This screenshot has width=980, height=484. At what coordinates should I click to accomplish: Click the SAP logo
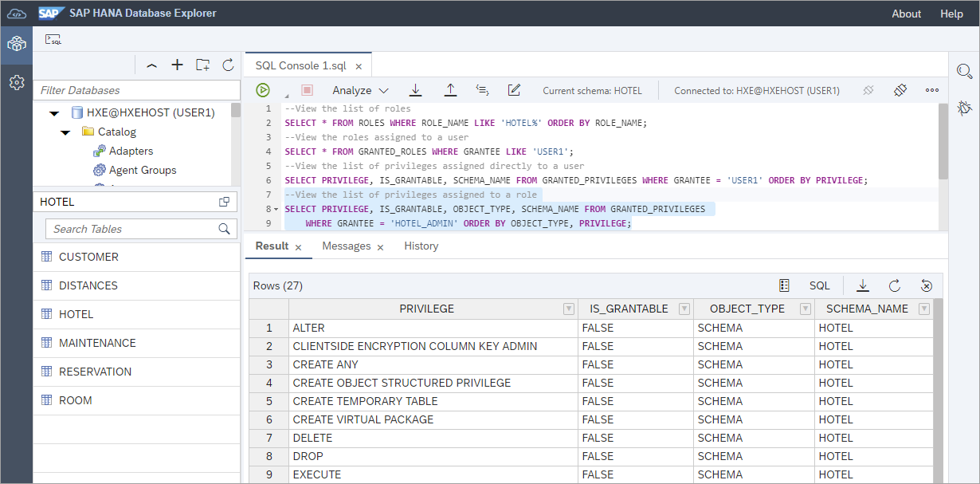click(52, 14)
